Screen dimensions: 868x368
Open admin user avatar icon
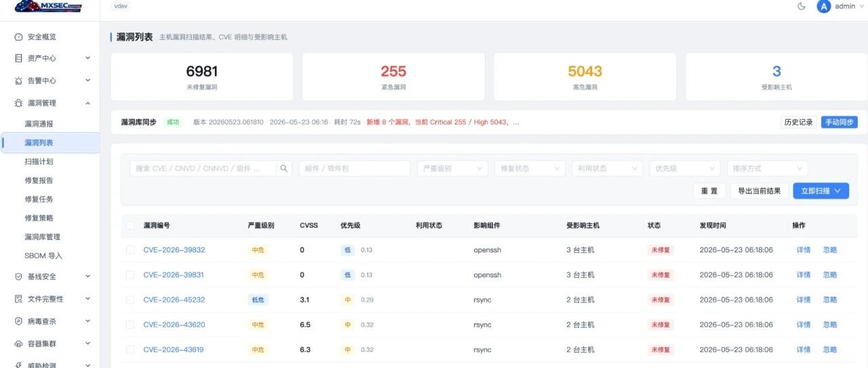[x=824, y=6]
